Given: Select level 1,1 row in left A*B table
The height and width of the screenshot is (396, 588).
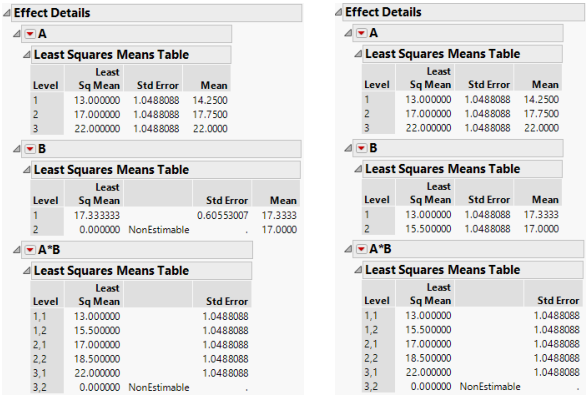Looking at the screenshot, I should point(141,316).
